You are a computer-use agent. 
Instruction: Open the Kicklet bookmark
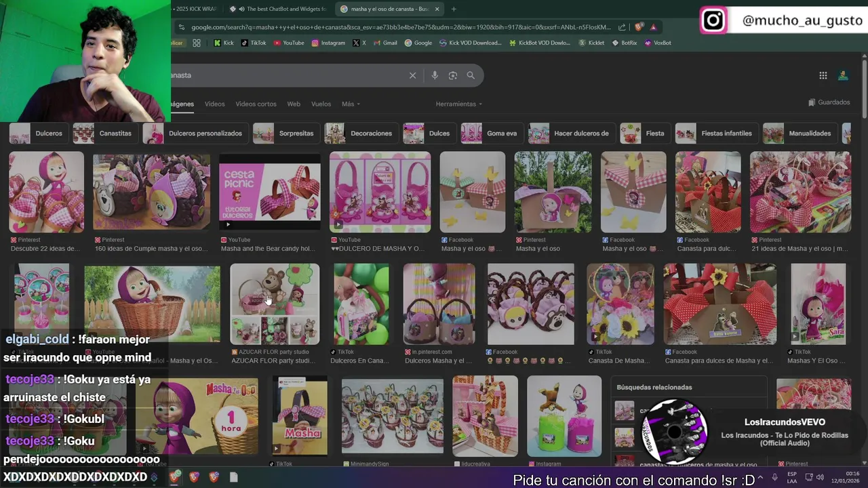tap(591, 43)
